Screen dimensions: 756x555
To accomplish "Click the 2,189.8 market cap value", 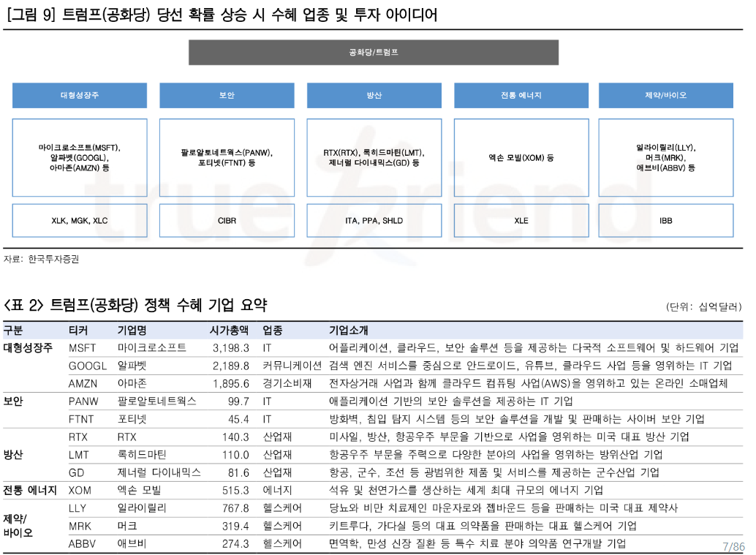I will click(x=231, y=366).
